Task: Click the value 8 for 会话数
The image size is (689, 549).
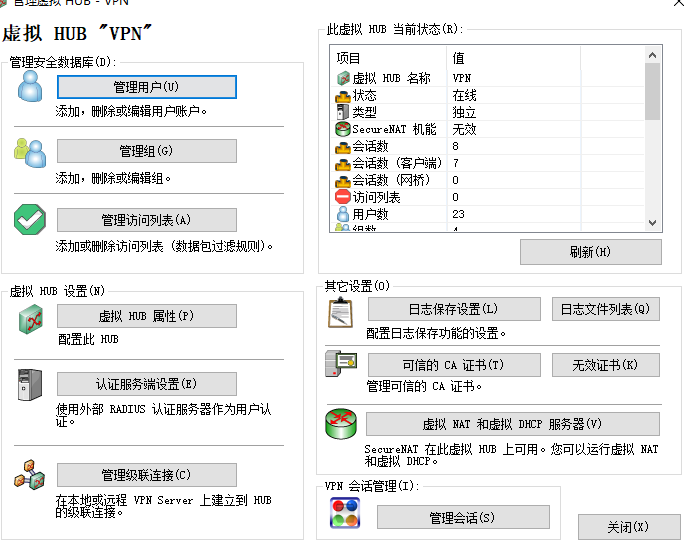Action: tap(455, 146)
